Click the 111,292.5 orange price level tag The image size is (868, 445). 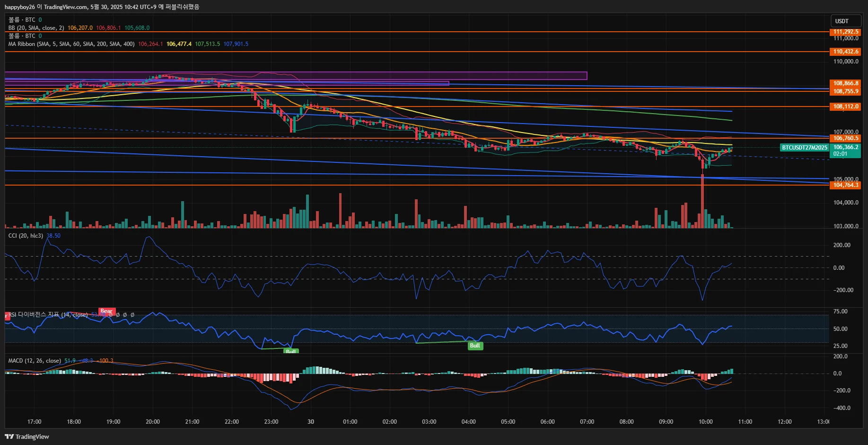846,32
